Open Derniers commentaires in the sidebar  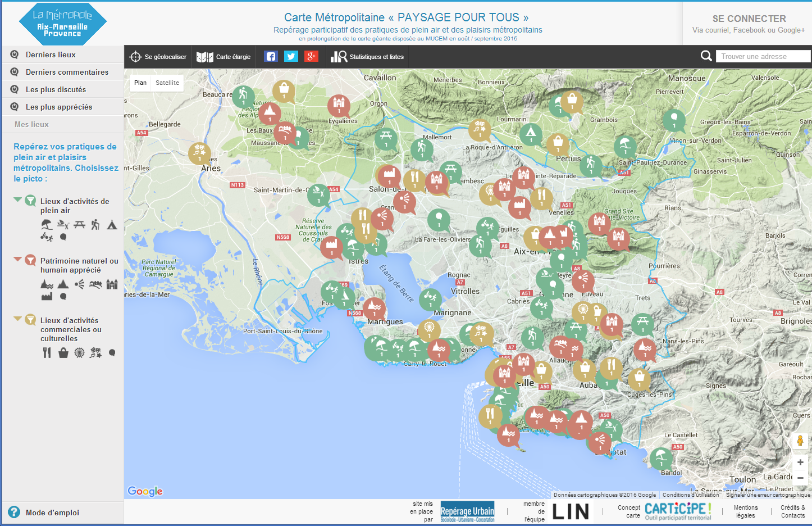[67, 72]
